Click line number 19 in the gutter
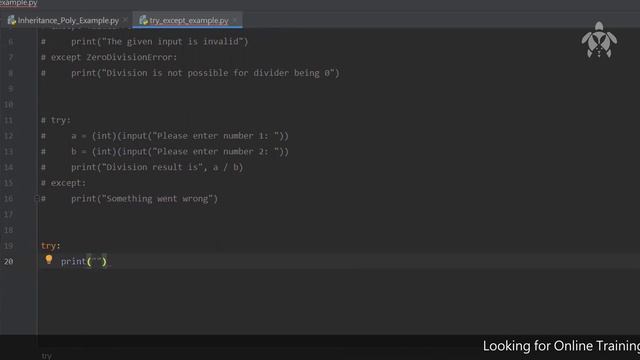The height and width of the screenshot is (360, 640). pyautogui.click(x=9, y=246)
